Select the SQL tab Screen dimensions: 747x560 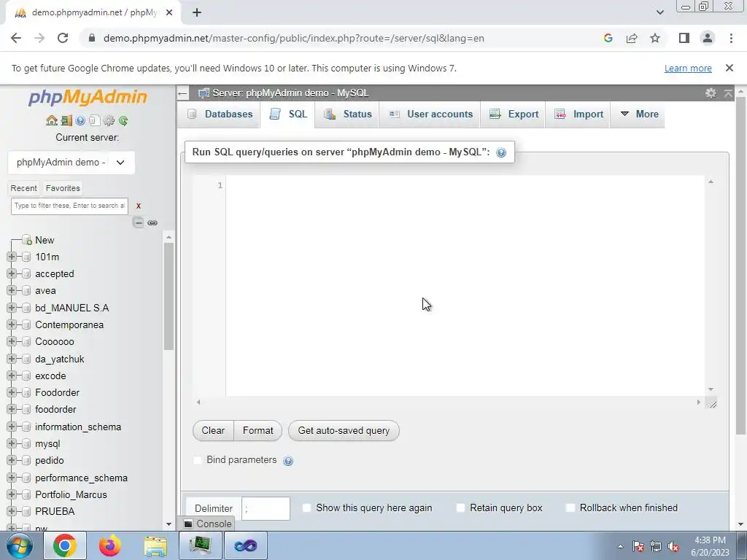click(x=287, y=114)
